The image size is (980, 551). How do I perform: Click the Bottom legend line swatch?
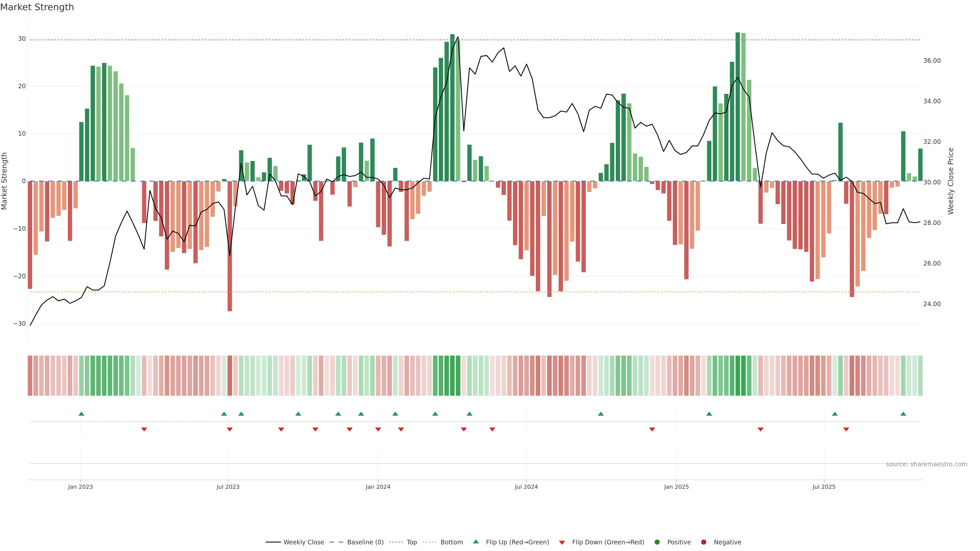[x=430, y=542]
